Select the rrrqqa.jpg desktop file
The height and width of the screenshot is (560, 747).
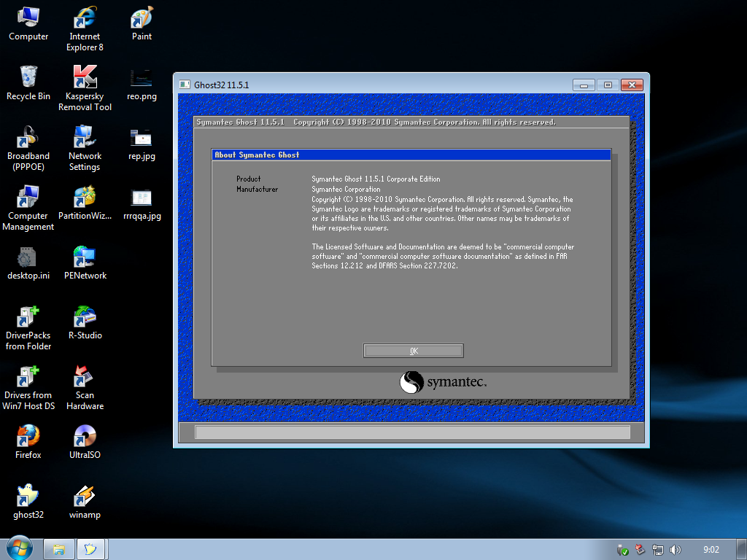(142, 204)
